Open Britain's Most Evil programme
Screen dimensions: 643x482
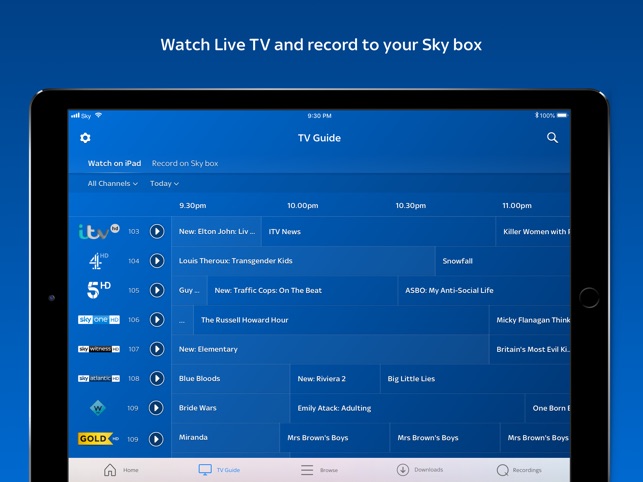(530, 349)
